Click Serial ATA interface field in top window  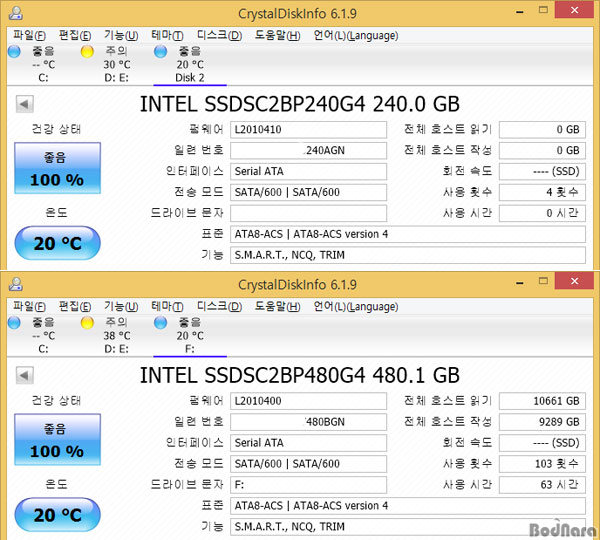pos(308,171)
